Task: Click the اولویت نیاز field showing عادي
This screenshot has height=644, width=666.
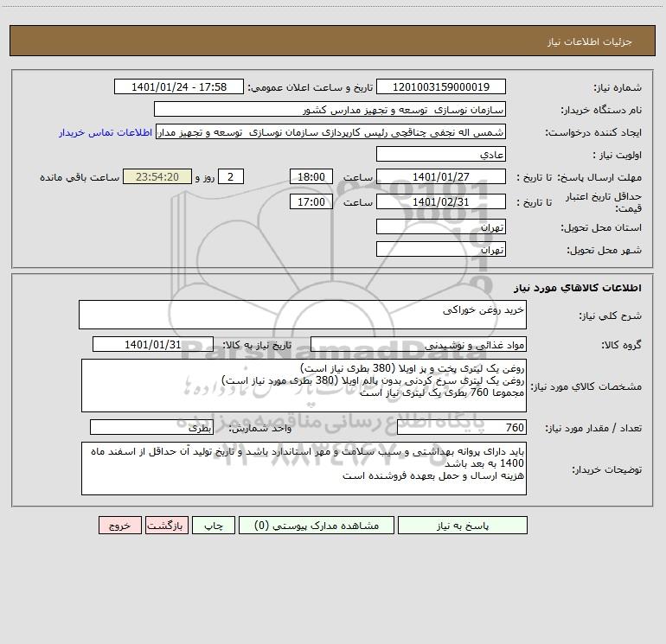Action: pyautogui.click(x=441, y=154)
